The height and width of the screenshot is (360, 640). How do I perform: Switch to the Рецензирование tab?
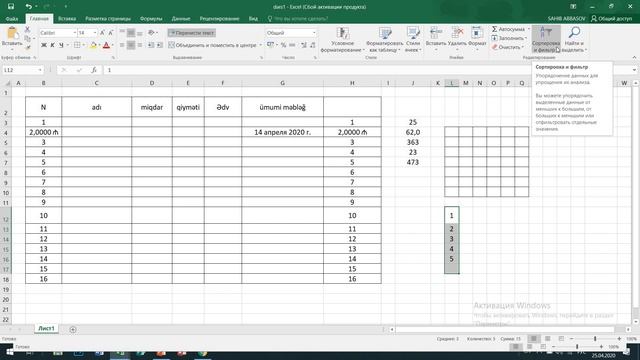[x=219, y=18]
